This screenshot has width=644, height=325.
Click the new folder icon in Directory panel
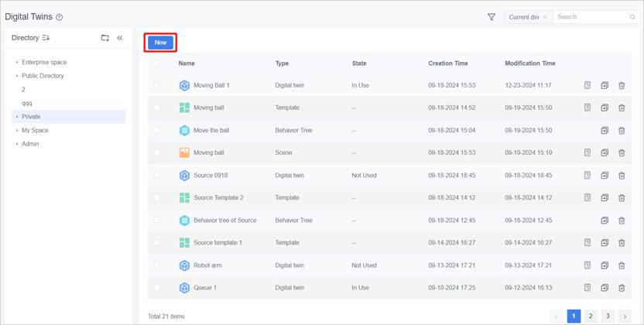point(105,38)
